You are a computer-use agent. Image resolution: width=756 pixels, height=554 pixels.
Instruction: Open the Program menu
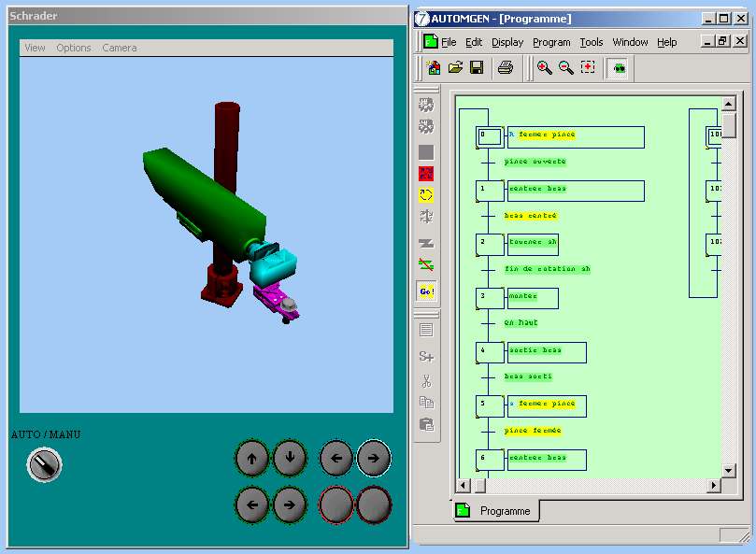point(551,42)
